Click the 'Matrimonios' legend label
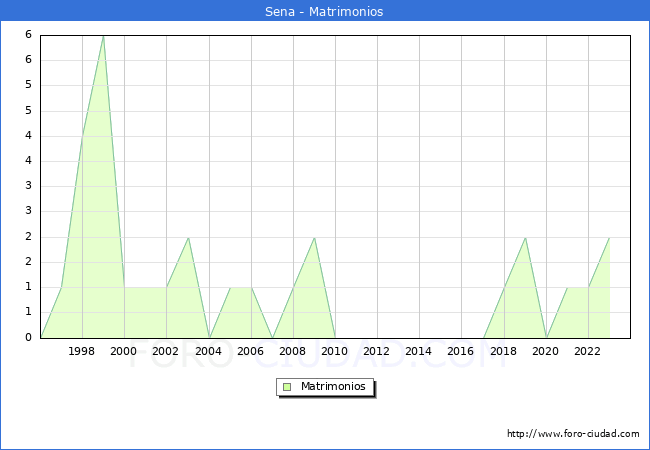The height and width of the screenshot is (450, 650). 333,386
